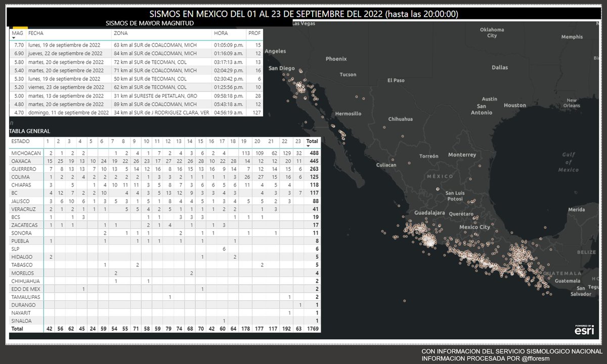Select the EDO DE MEX state row

(x=165, y=289)
